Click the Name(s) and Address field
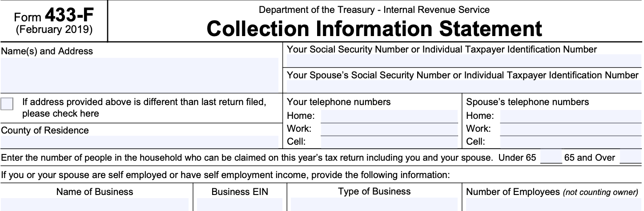 tap(139, 74)
